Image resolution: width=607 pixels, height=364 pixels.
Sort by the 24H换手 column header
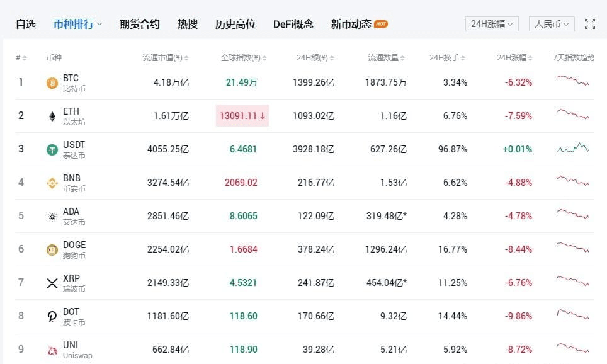(447, 58)
